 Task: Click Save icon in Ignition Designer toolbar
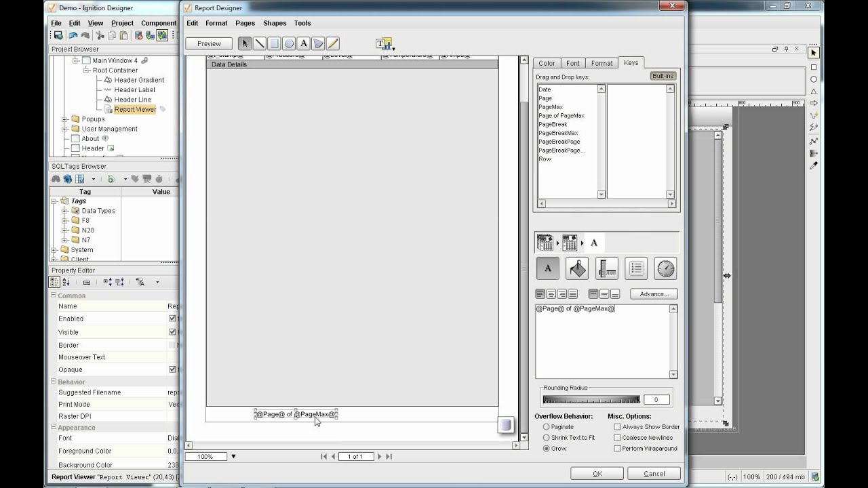pyautogui.click(x=58, y=35)
